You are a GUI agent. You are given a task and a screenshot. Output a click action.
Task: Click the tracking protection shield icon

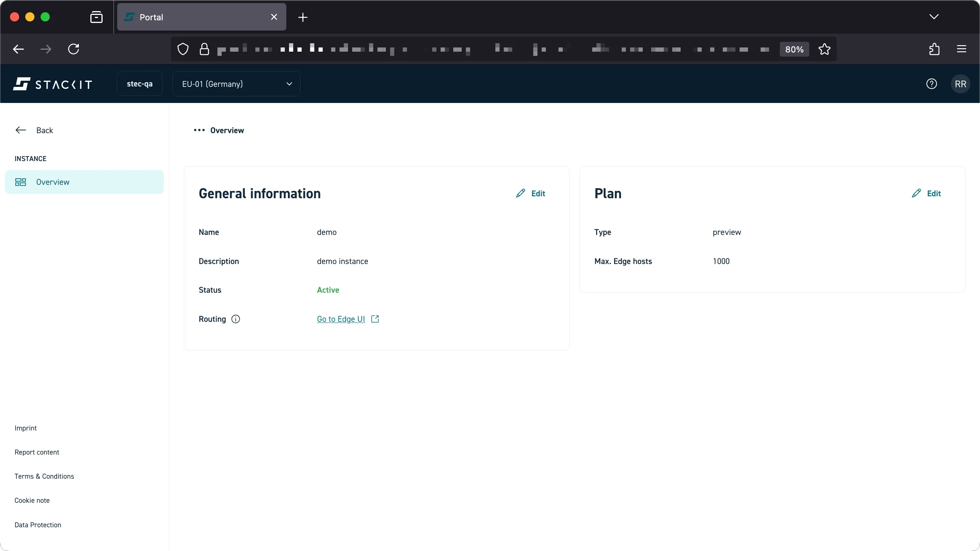click(x=183, y=49)
